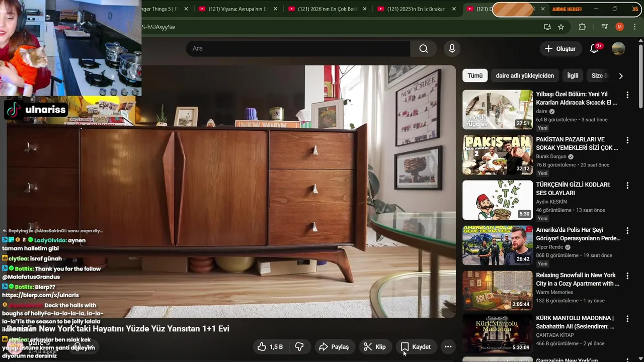Open Relaxing Snowfall in New York thumbnail
Screen dimensions: 644x362
pyautogui.click(x=498, y=291)
